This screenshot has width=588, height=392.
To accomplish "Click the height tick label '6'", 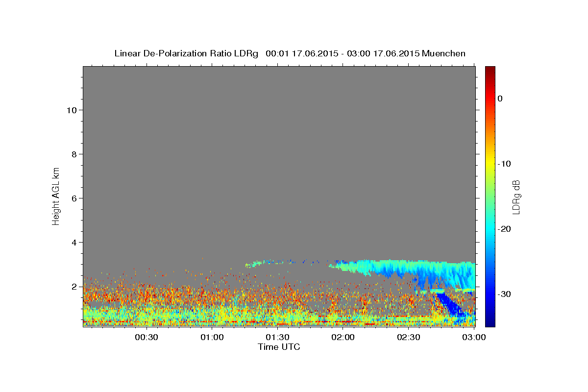I will point(74,198).
